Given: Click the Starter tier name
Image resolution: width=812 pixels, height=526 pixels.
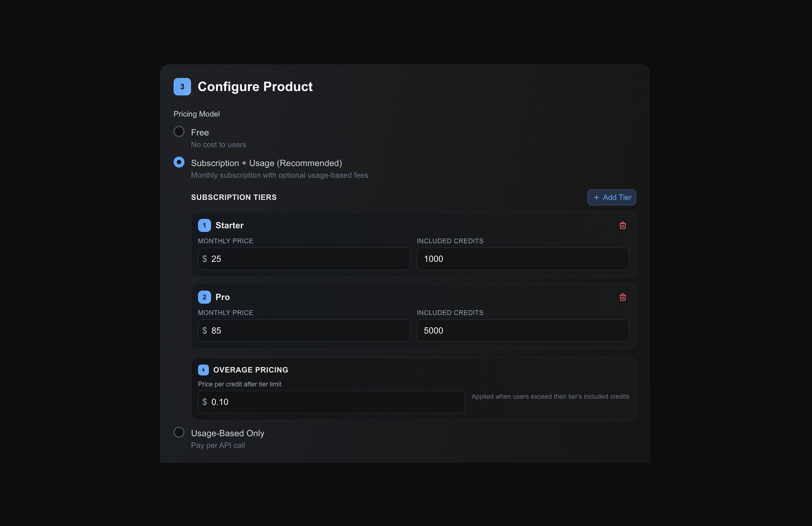Looking at the screenshot, I should click(229, 225).
